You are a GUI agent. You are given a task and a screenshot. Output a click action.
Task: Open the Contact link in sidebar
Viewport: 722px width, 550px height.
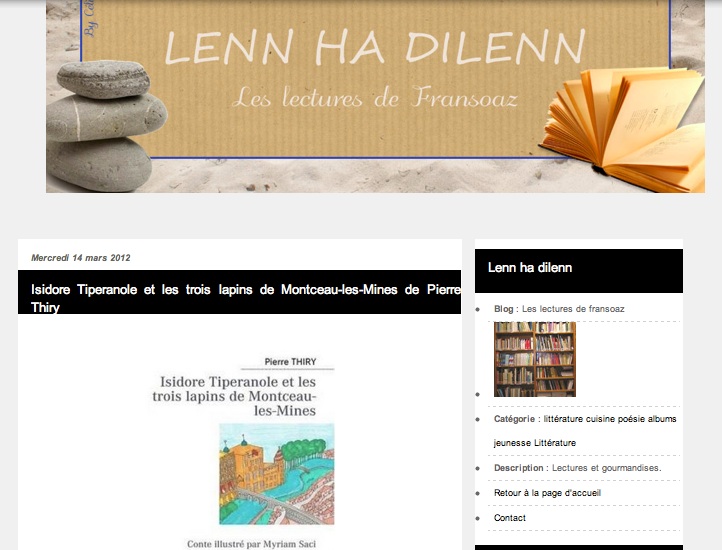(509, 518)
